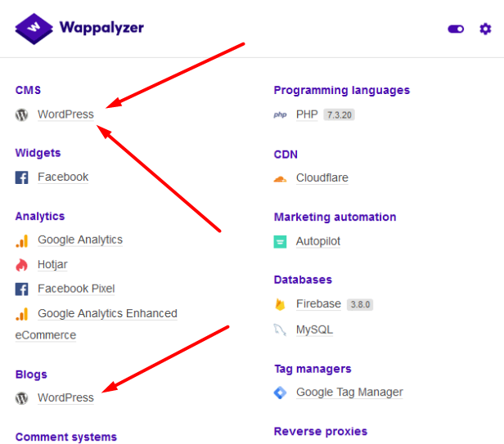This screenshot has width=504, height=444.
Task: Open settings via the gear icon
Action: (x=485, y=29)
